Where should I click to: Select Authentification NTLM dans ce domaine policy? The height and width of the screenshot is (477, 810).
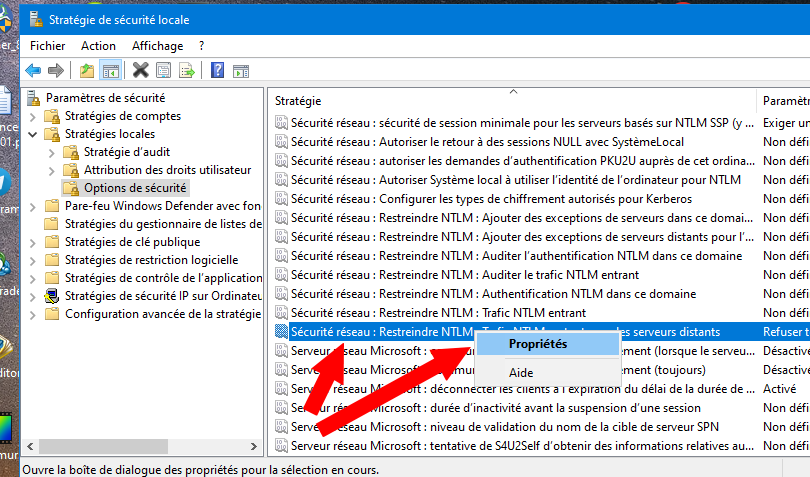click(493, 294)
